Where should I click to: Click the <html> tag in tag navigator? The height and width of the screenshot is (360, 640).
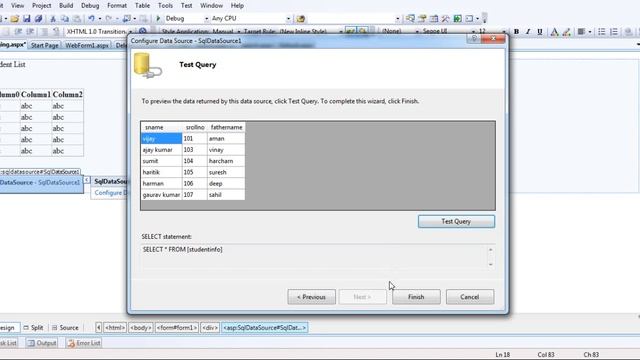[x=115, y=328]
